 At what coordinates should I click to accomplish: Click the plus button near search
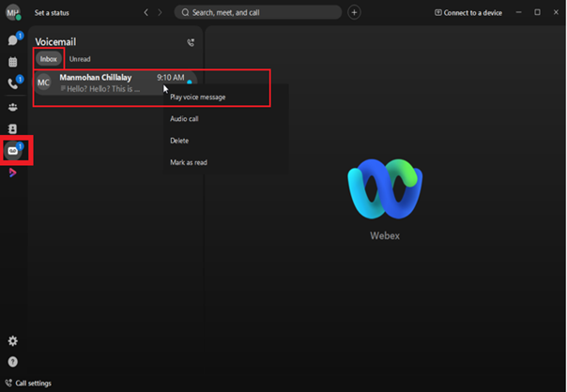tap(354, 12)
